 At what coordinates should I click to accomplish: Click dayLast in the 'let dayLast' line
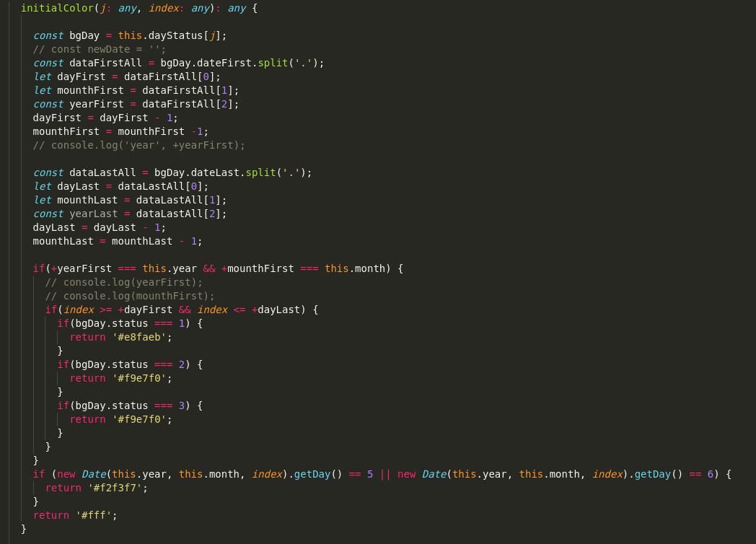[x=78, y=186]
